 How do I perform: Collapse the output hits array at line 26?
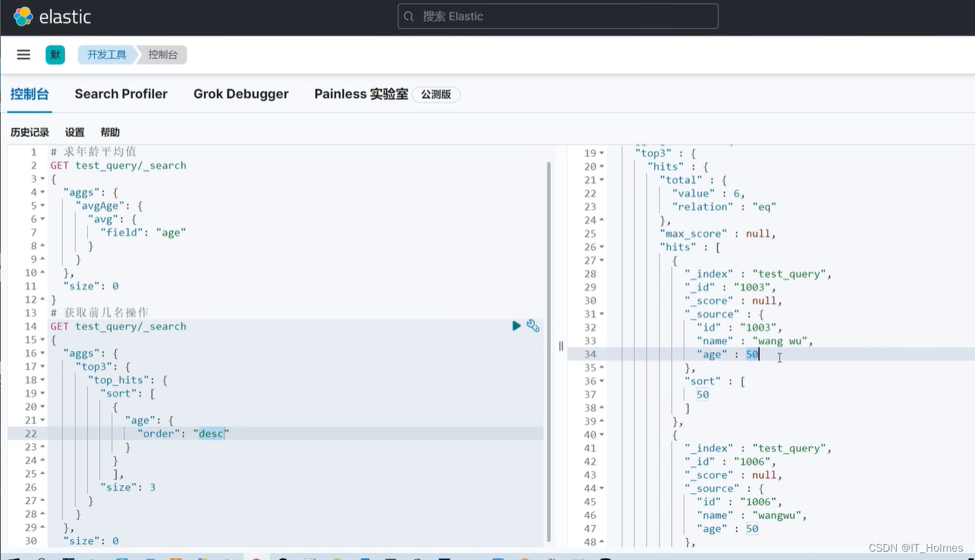click(602, 247)
